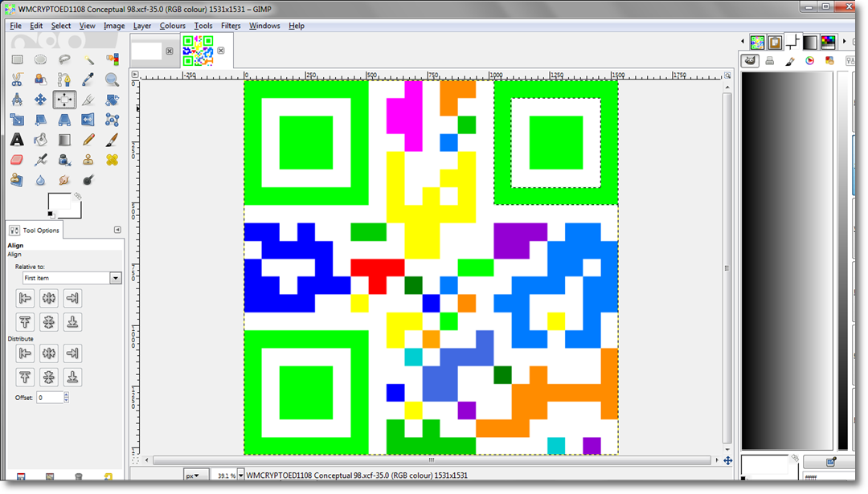
Task: Reset to default black and white colours
Action: coord(51,214)
